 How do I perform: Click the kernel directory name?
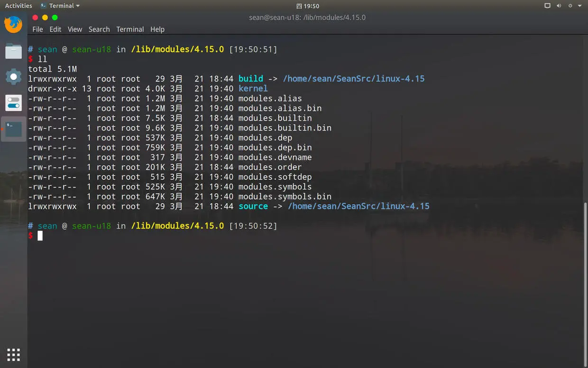pyautogui.click(x=253, y=88)
